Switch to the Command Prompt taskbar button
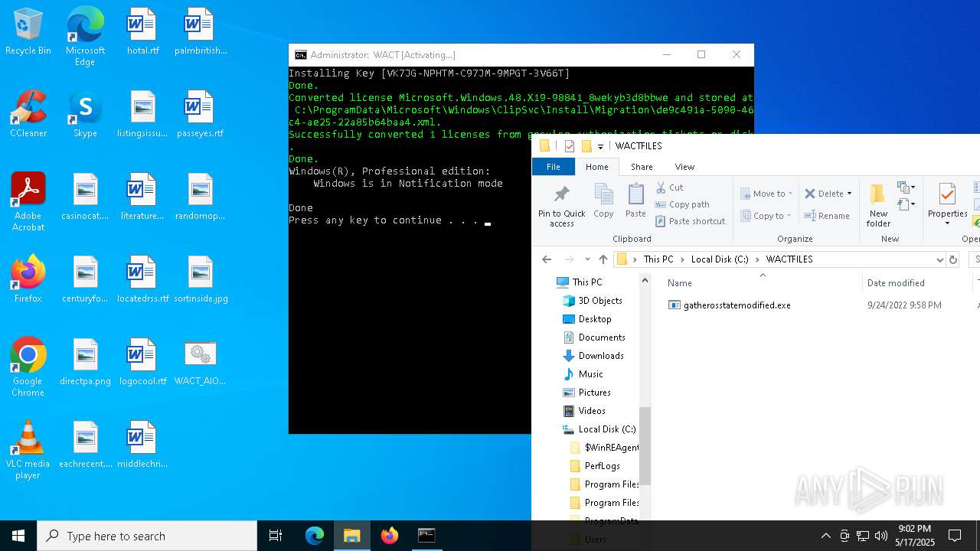Viewport: 980px width, 551px height. click(426, 536)
